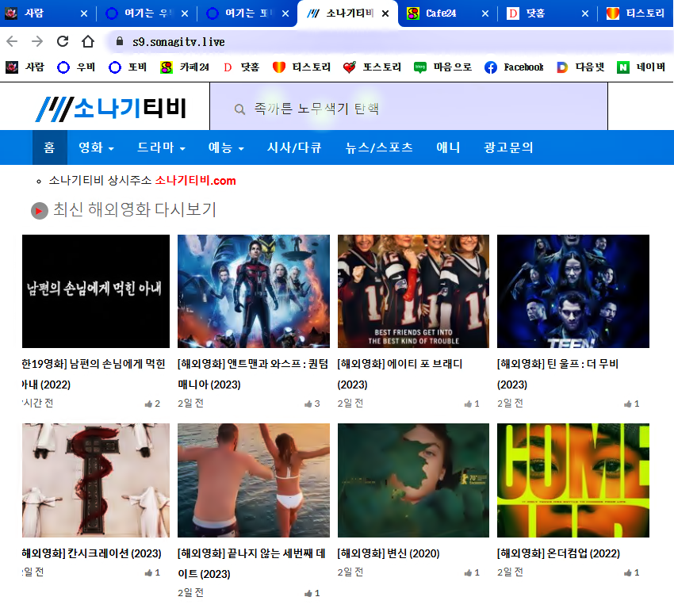Click the padlock icon in address bar

[120, 41]
